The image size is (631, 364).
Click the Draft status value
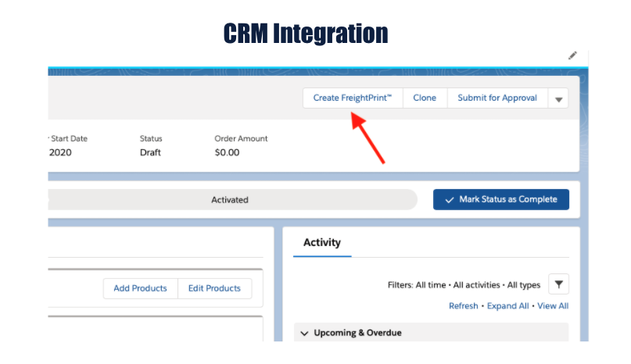click(150, 153)
